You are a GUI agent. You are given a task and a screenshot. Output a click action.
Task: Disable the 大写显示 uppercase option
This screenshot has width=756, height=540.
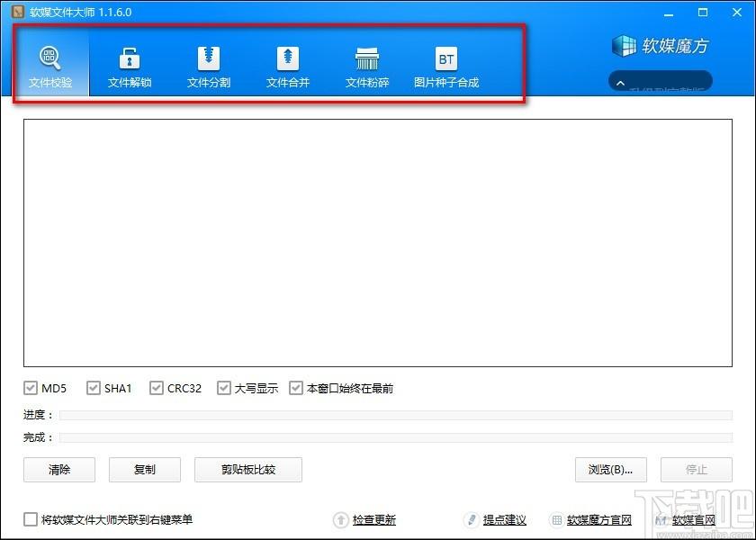pos(223,388)
